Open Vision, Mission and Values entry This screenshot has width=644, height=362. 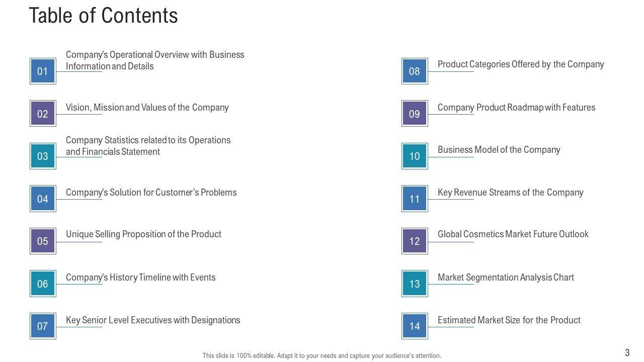tap(147, 108)
